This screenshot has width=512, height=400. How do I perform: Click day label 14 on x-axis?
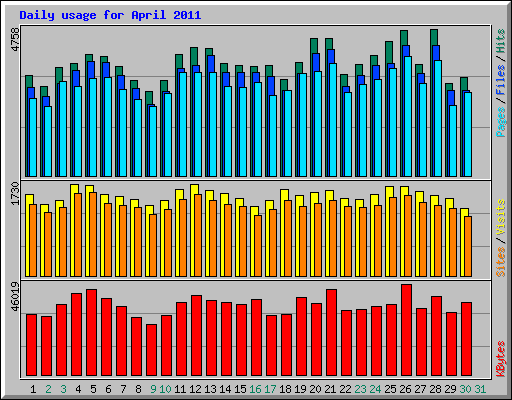click(x=225, y=389)
